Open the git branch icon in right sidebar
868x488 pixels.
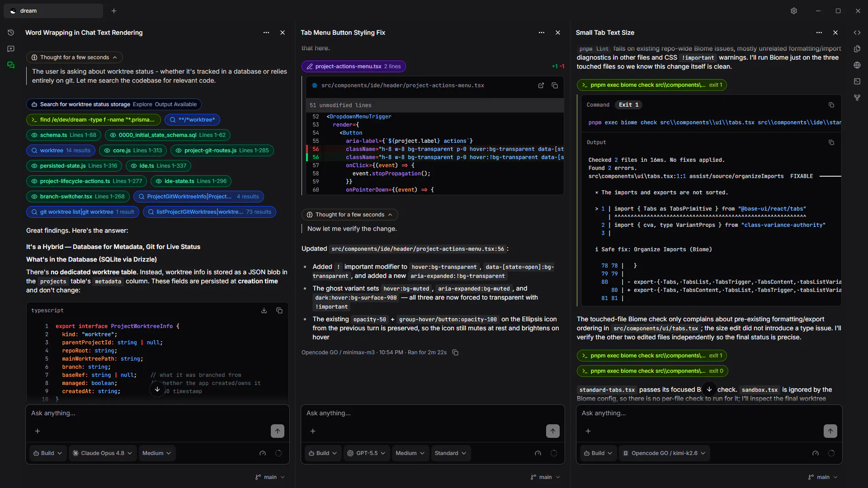pyautogui.click(x=857, y=98)
